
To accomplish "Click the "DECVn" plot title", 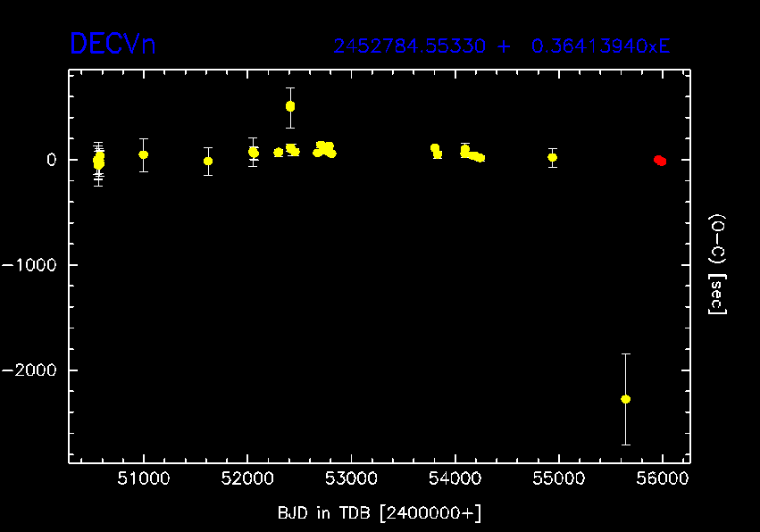I will coord(113,44).
